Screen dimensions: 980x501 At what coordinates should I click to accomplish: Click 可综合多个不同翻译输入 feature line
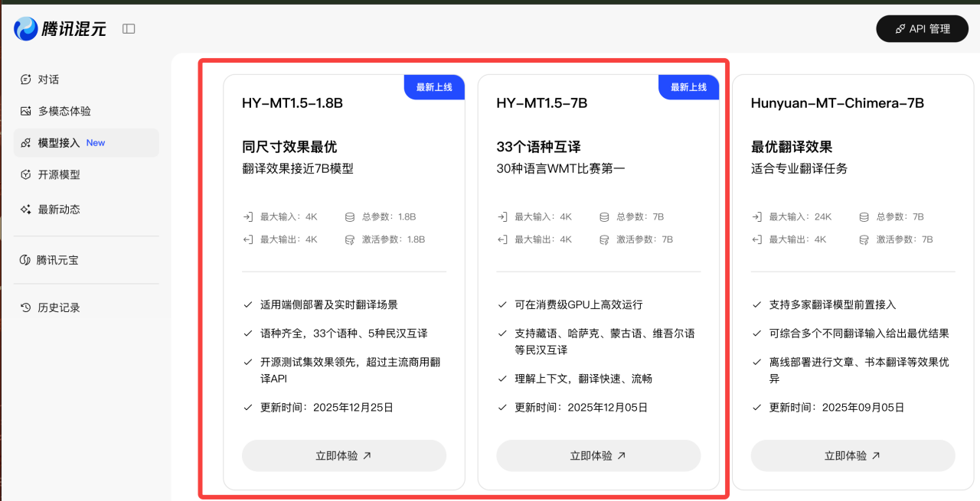pos(859,333)
